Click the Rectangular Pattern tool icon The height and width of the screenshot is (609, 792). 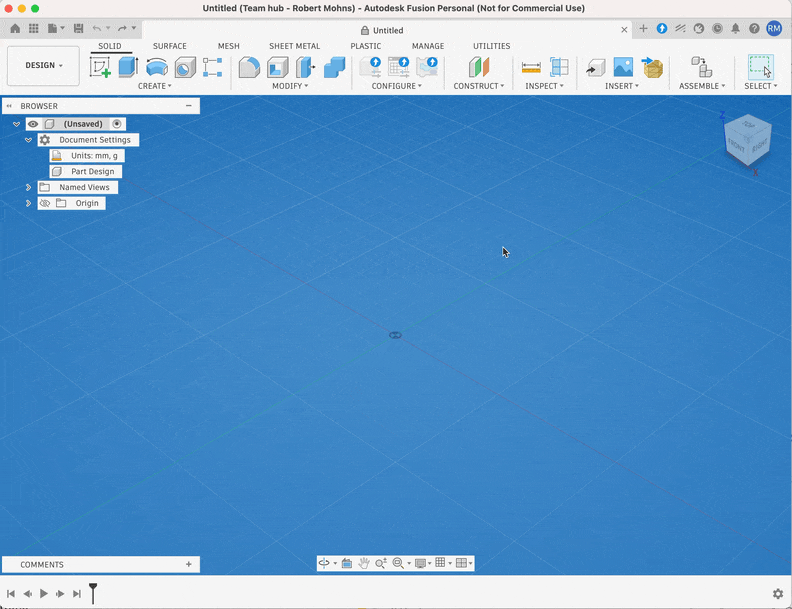click(212, 67)
